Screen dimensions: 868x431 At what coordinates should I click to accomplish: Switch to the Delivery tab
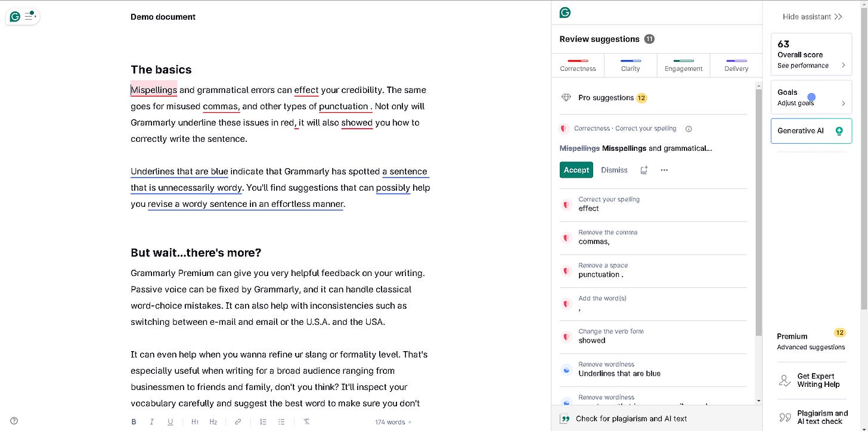click(736, 65)
